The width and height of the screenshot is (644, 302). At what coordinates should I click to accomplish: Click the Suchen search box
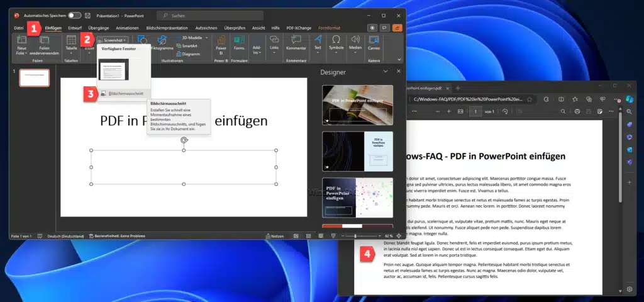point(210,16)
